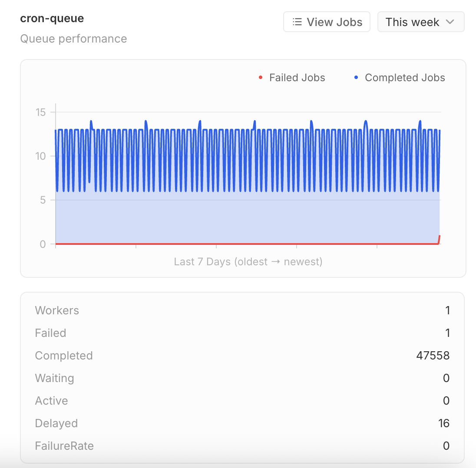Screen dimensions: 476x468
Task: Select the Failed stat row label
Action: [50, 333]
